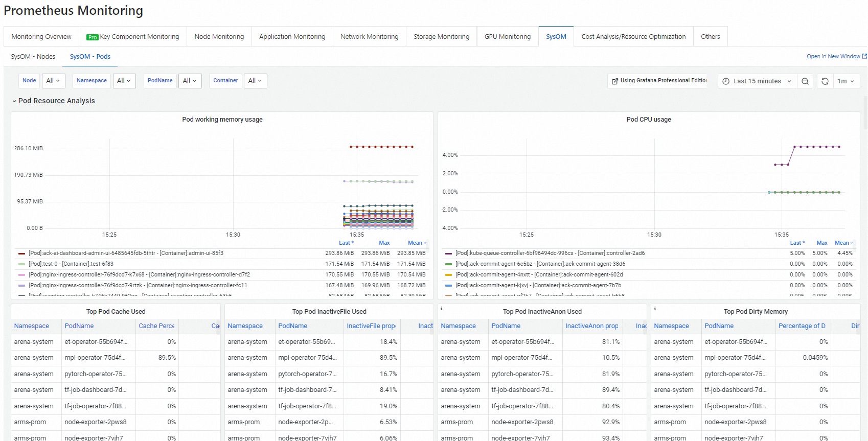This screenshot has width=868, height=441.
Task: Click Pod CPU usage panel title
Action: (x=648, y=120)
